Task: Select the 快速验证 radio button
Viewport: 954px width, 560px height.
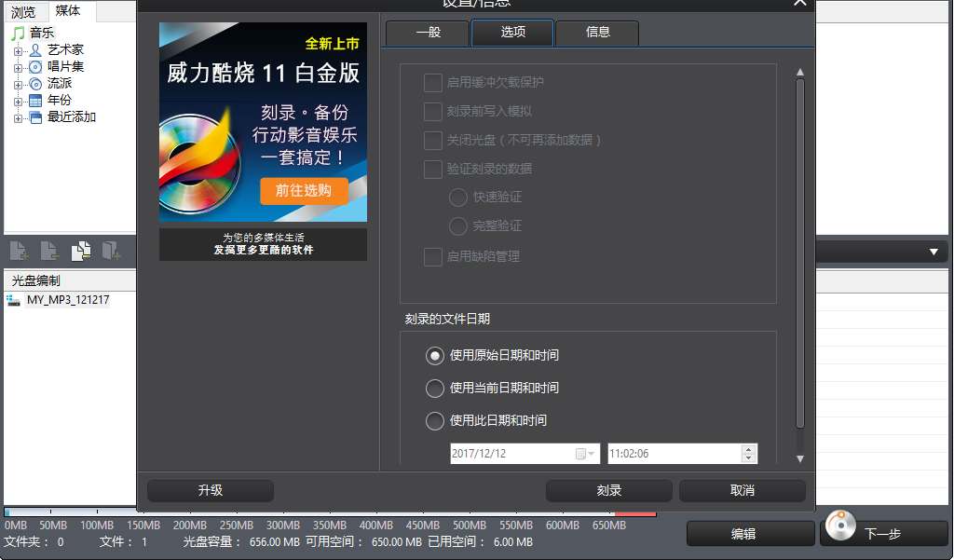Action: 458,198
